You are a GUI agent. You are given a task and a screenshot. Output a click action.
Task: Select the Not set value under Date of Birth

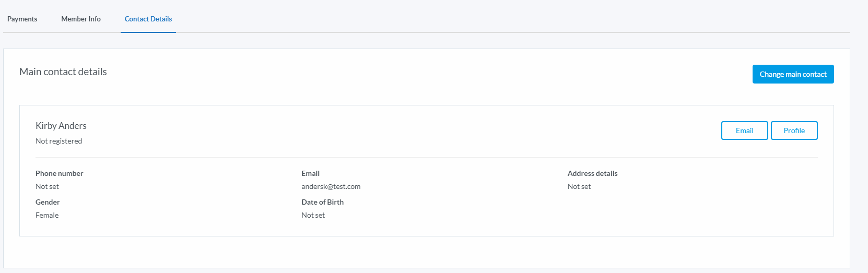pyautogui.click(x=313, y=215)
